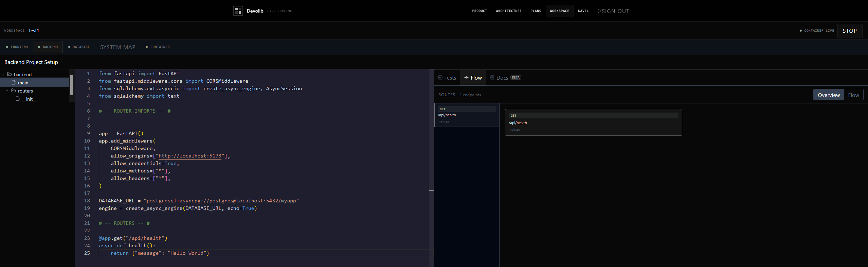Click the file tree scrollbar
The height and width of the screenshot is (267, 868).
72,85
